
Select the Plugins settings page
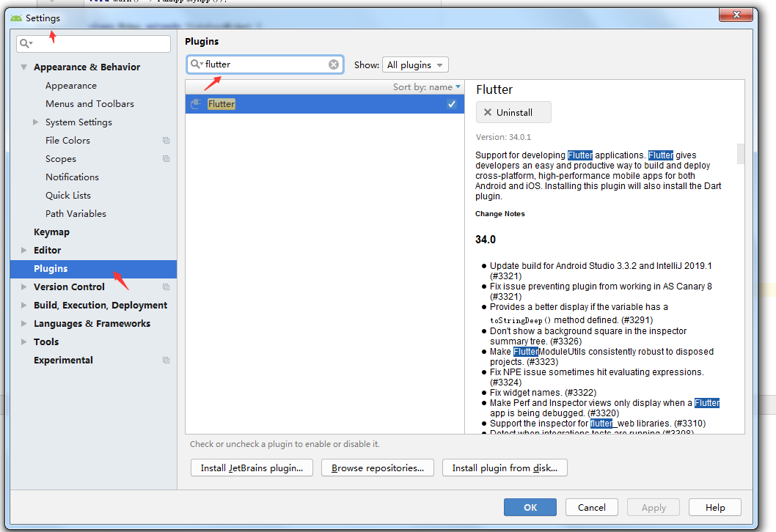(94, 268)
